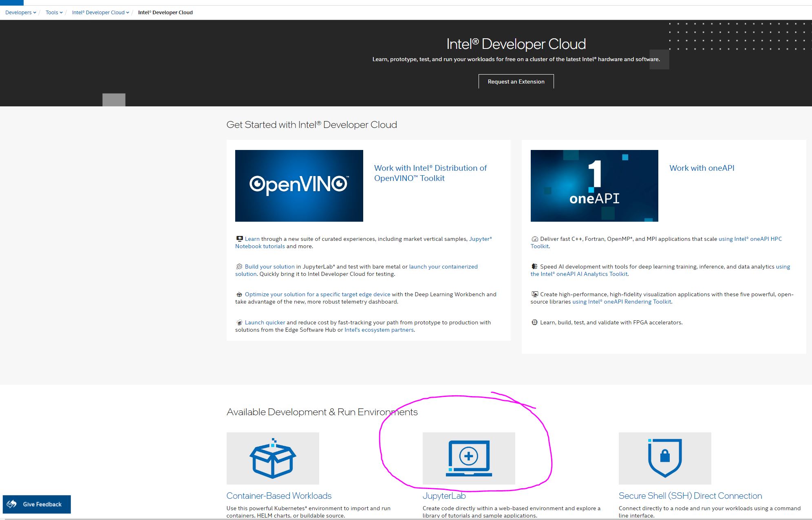Open the Jupyter Notebook tutorials link
Screen dimensions: 812x520
pyautogui.click(x=260, y=246)
